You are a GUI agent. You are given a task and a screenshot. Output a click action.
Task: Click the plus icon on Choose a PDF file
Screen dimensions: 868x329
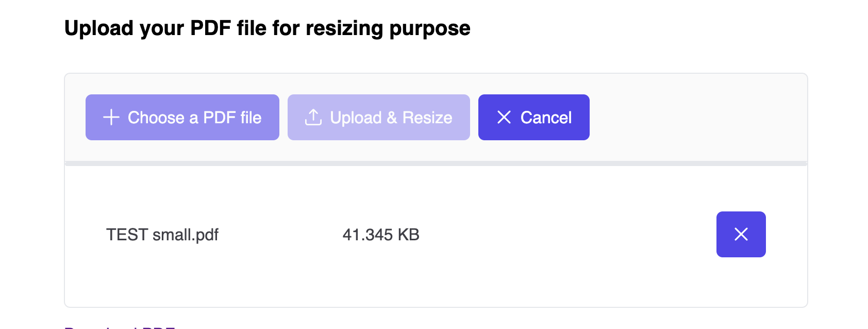coord(111,117)
